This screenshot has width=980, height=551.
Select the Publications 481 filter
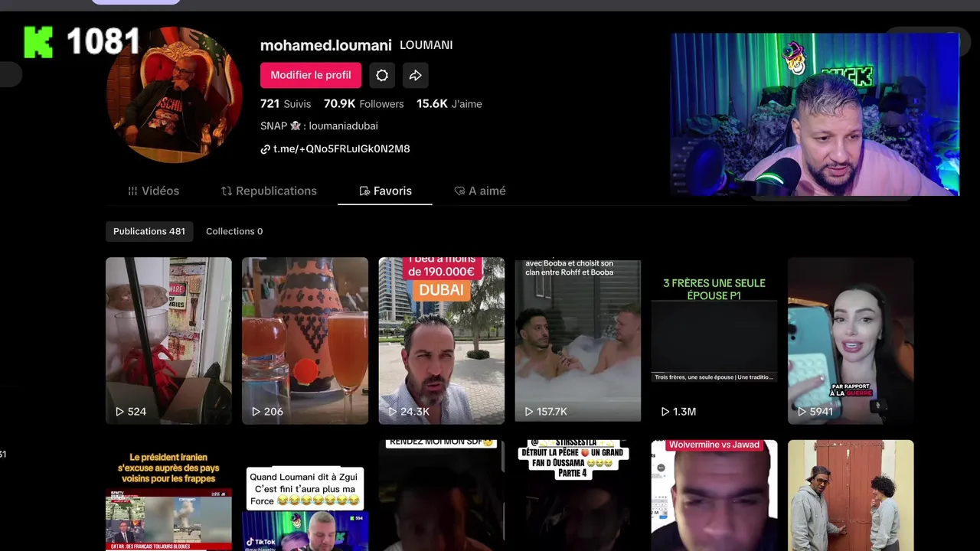coord(149,231)
